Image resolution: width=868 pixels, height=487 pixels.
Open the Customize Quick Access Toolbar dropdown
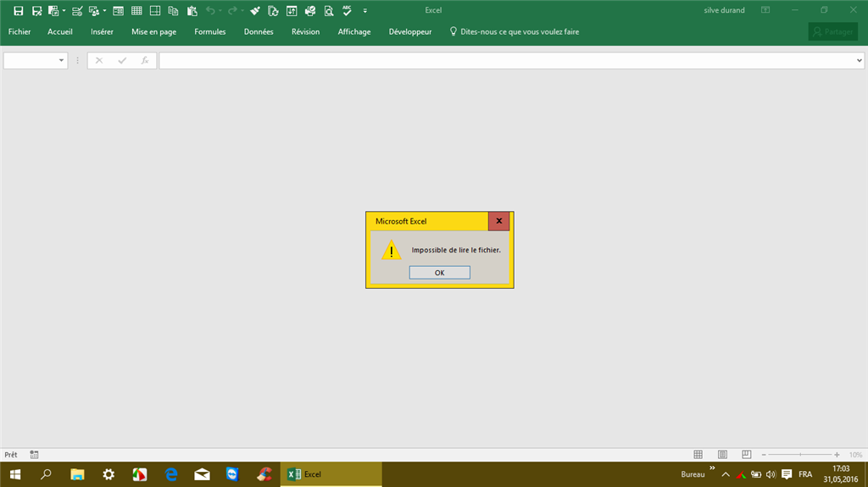(364, 10)
